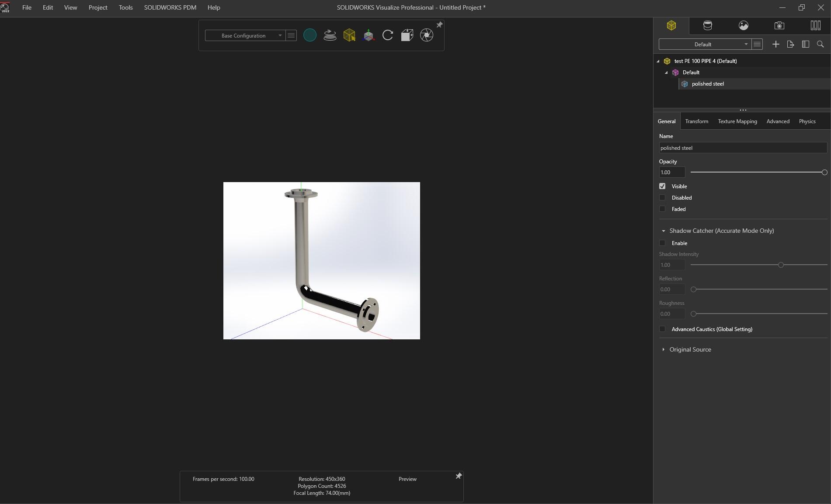Select the polished steel part in tree
The width and height of the screenshot is (831, 504).
click(x=707, y=84)
